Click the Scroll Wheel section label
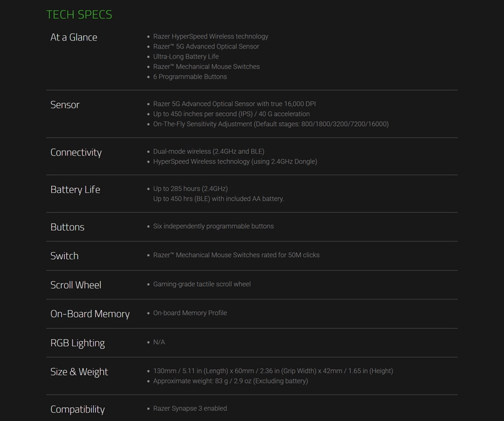 [x=76, y=285]
